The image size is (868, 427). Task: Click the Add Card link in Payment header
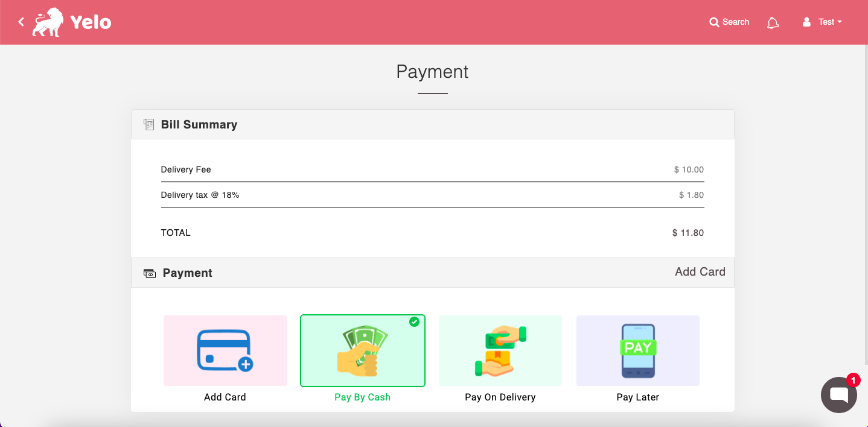pos(700,272)
